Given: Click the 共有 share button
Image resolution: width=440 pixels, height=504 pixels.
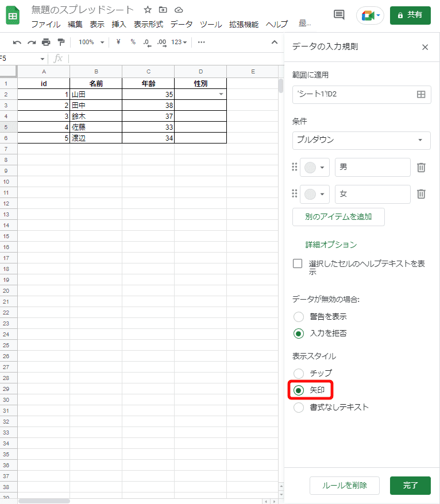Looking at the screenshot, I should tap(410, 15).
